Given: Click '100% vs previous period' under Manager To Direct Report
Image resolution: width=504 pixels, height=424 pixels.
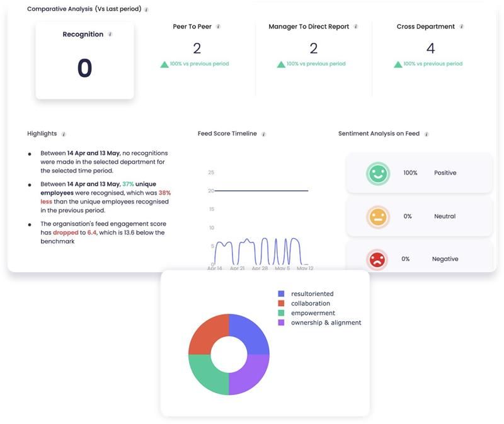Looking at the screenshot, I should [316, 64].
